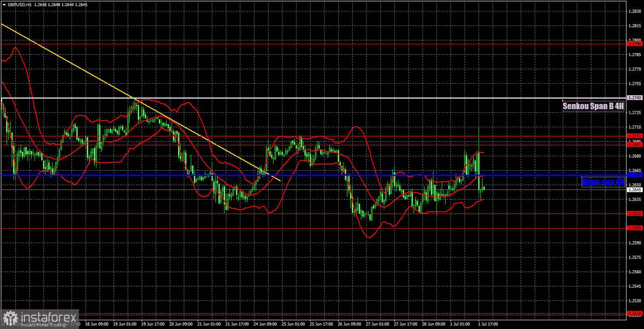Click the 1.2755 price axis label
This screenshot has width=644, height=329.
pyautogui.click(x=634, y=84)
